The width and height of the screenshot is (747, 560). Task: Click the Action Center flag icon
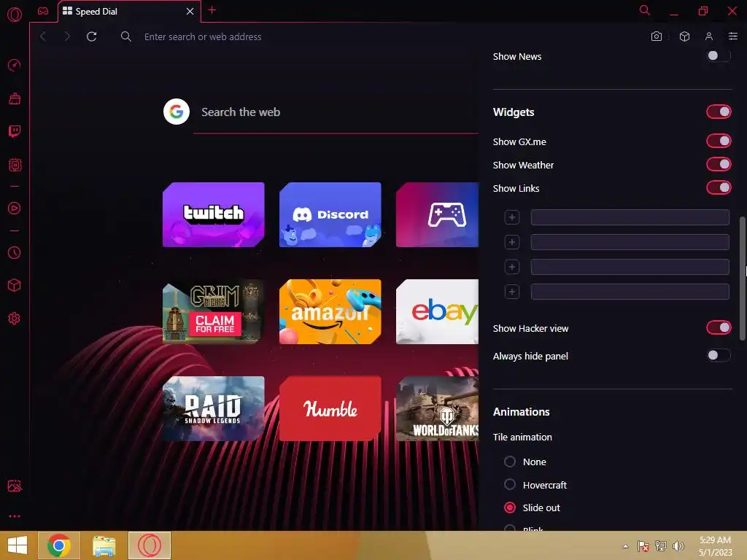tap(643, 545)
